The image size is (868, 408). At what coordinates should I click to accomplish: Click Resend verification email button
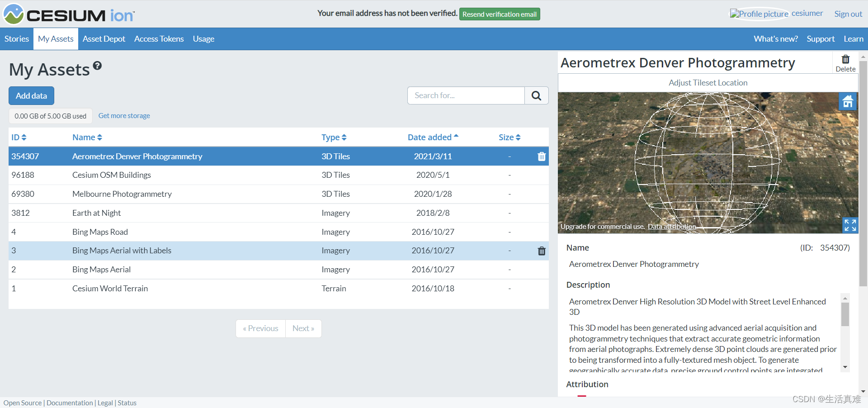tap(500, 14)
